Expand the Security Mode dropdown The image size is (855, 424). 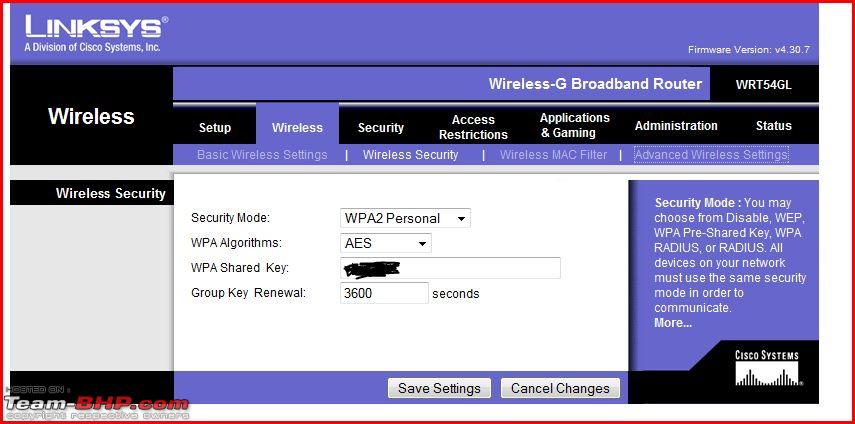click(405, 219)
